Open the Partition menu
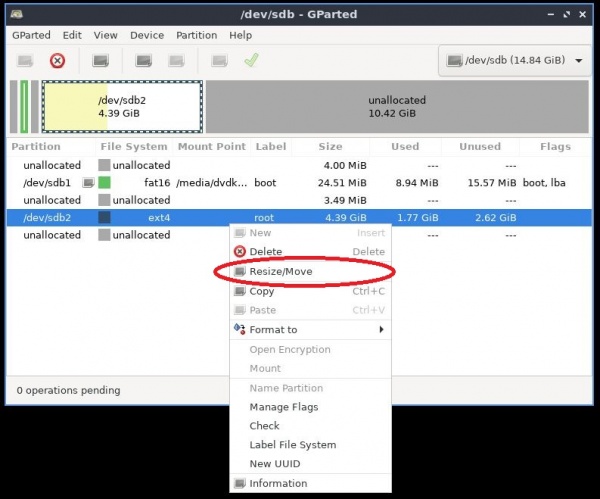This screenshot has height=499, width=600. [196, 35]
